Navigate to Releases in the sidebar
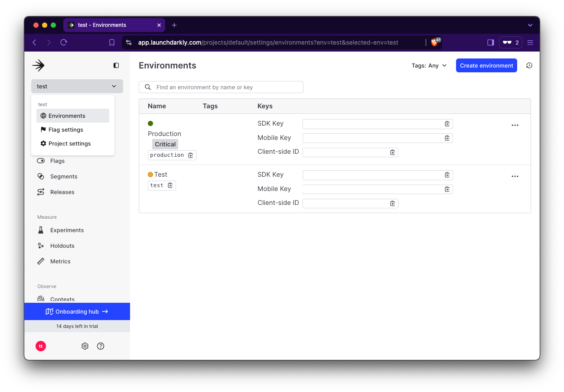Screen dimensions: 564x392 [62, 192]
